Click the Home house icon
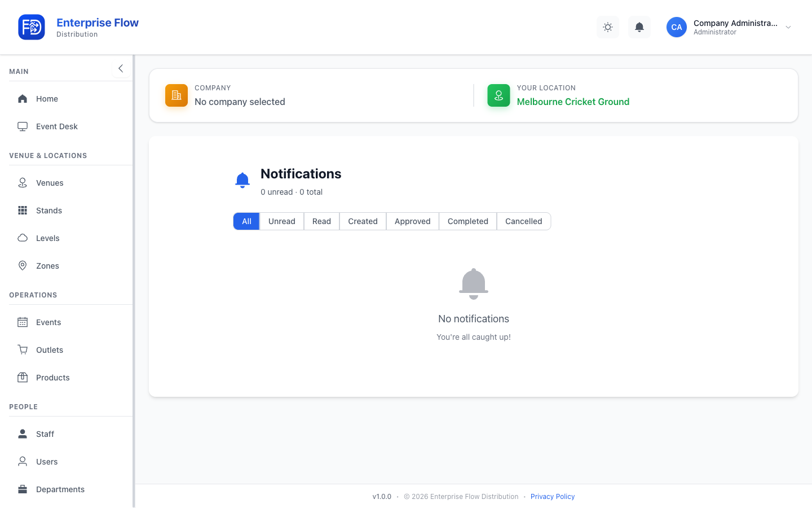812x508 pixels. [x=23, y=99]
